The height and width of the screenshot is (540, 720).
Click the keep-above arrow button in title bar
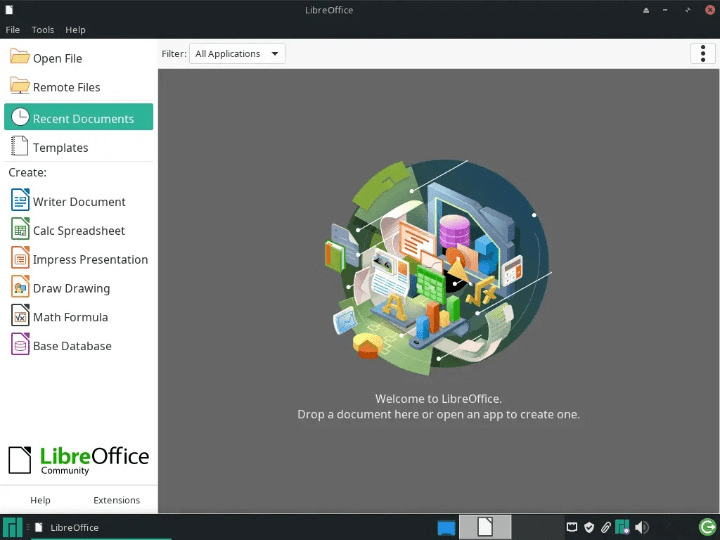(646, 10)
